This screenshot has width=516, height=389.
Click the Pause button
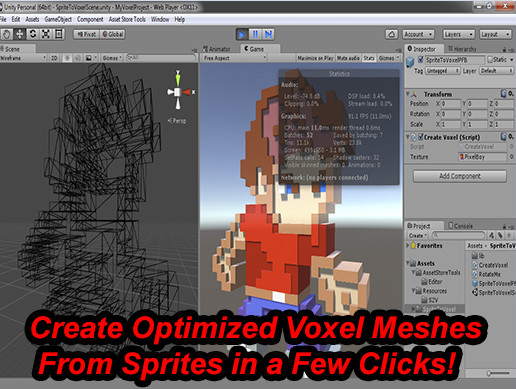tap(255, 34)
